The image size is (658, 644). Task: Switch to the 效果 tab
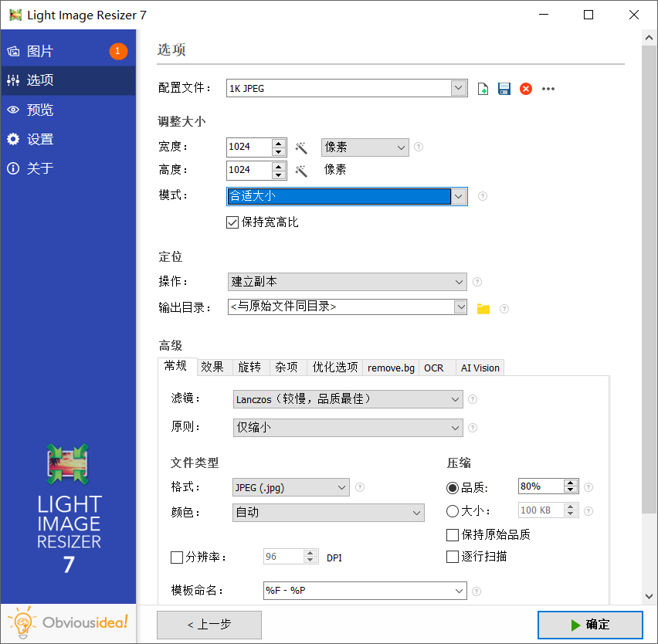(x=213, y=368)
